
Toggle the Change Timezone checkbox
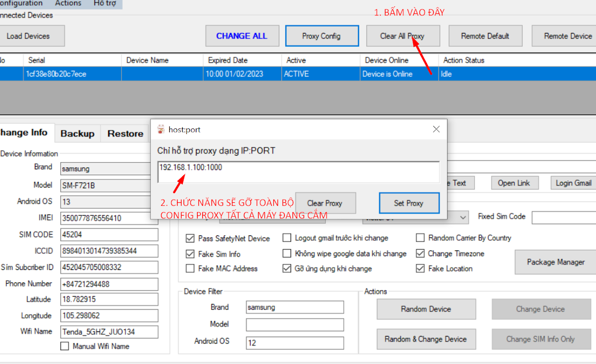click(x=420, y=254)
